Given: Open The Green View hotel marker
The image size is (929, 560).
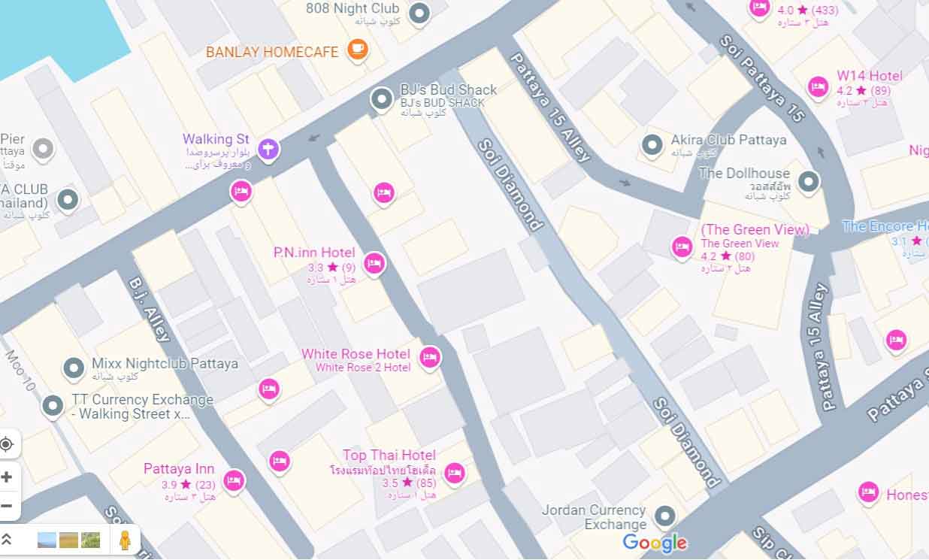Looking at the screenshot, I should coord(682,246).
